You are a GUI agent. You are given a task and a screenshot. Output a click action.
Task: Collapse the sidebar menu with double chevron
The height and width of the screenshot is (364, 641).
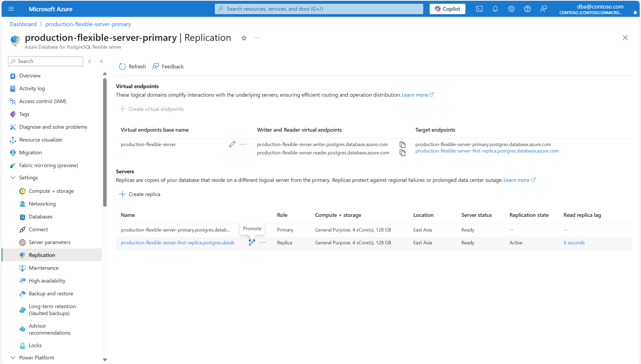click(102, 61)
